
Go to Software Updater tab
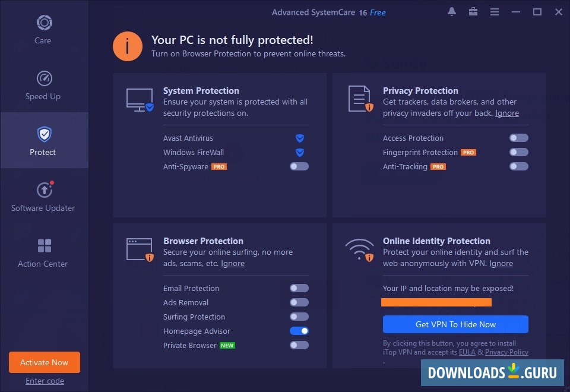click(x=44, y=197)
